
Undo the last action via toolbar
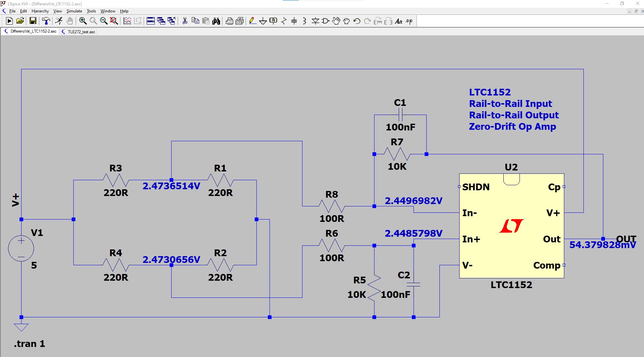(x=357, y=21)
